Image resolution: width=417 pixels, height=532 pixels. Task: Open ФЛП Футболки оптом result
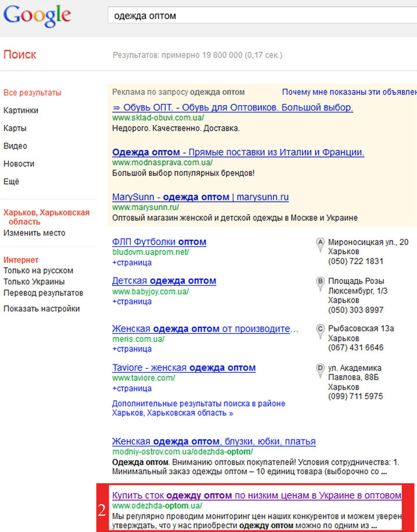159,242
